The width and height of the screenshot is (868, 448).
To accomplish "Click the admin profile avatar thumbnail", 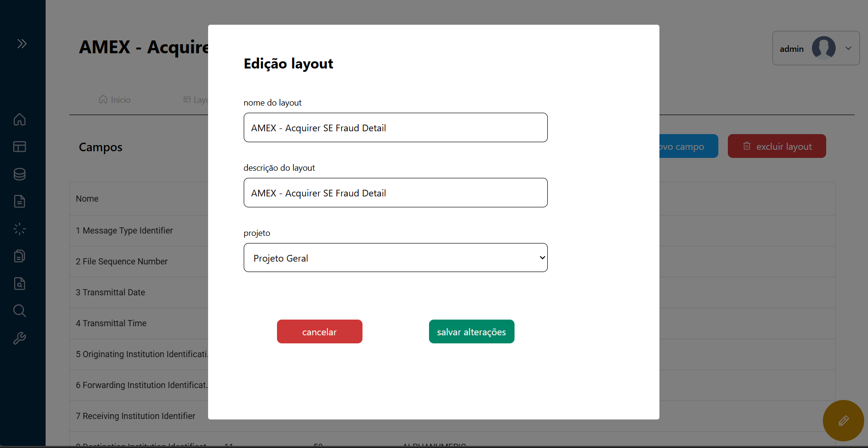I will (824, 48).
